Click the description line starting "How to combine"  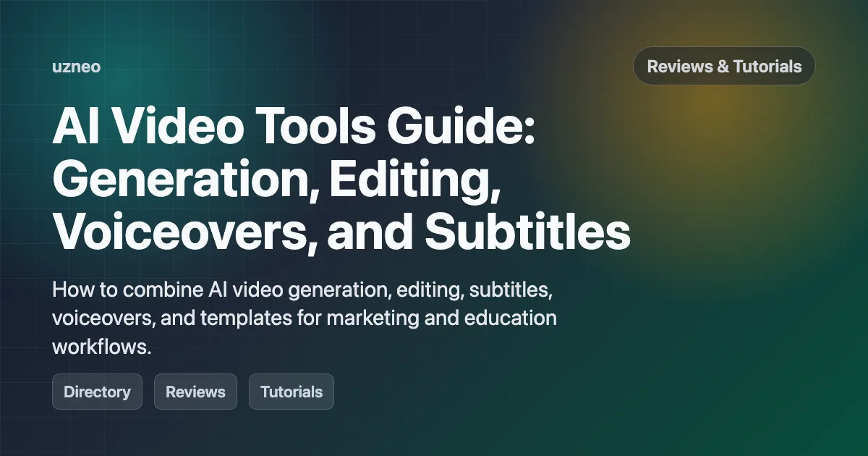pyautogui.click(x=303, y=291)
